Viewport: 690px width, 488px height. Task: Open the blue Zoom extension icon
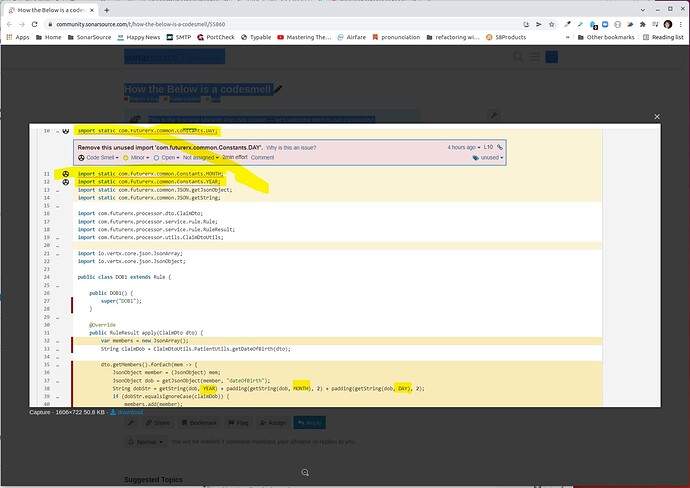coord(605,24)
